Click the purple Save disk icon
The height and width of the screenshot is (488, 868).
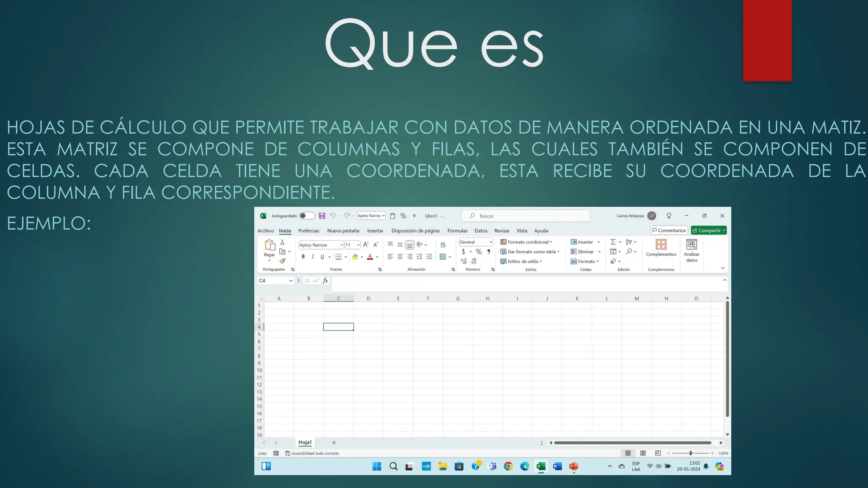point(322,216)
